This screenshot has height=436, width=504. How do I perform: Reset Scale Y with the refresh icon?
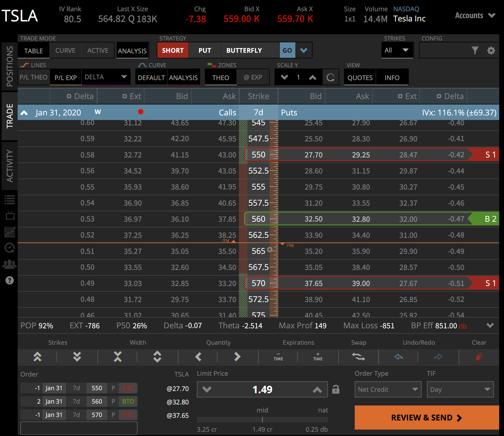point(331,77)
